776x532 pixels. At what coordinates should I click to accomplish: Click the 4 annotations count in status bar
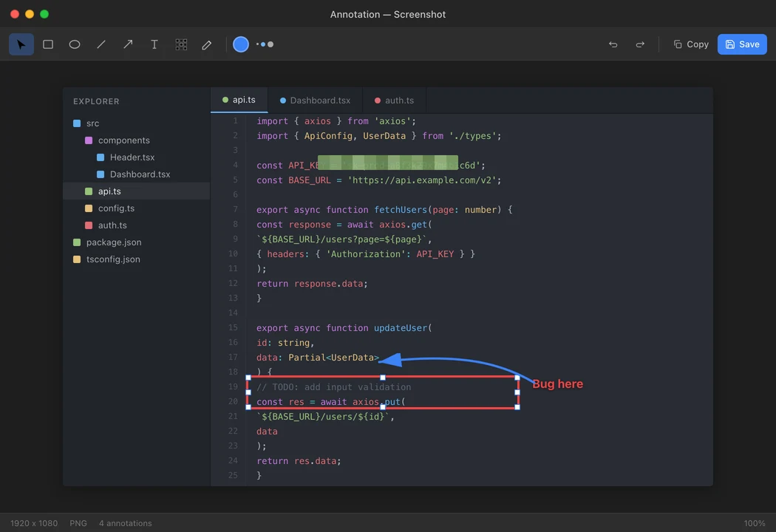125,523
